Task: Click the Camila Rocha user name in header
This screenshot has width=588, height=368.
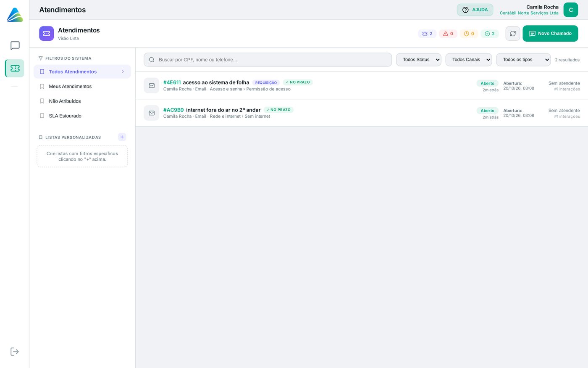Action: pyautogui.click(x=542, y=7)
